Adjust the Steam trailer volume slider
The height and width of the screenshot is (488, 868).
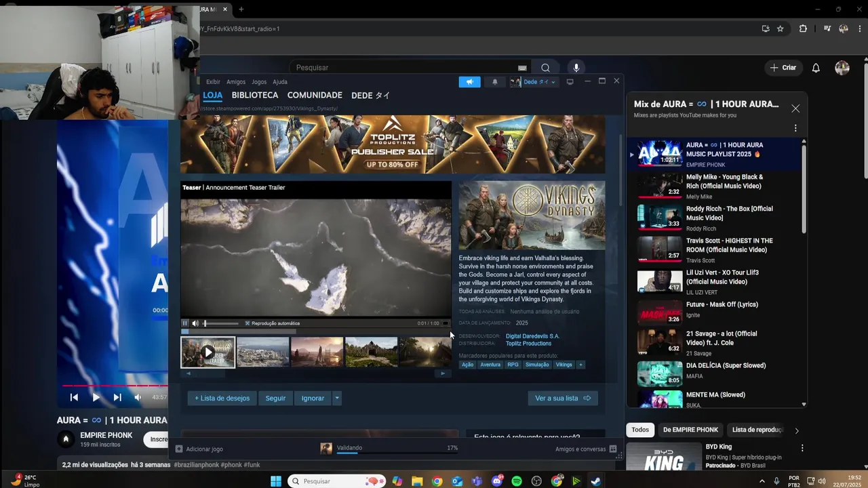[x=221, y=323]
